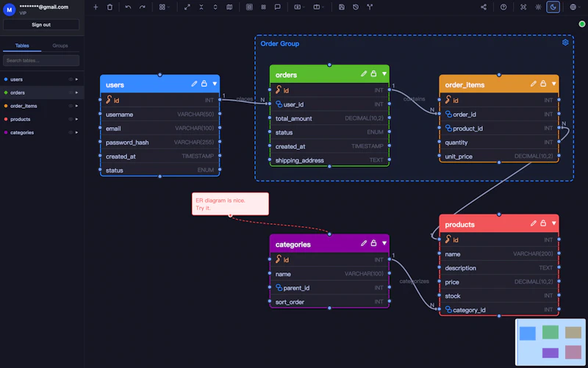Image resolution: width=588 pixels, height=368 pixels.
Task: Edit the products table with pencil icon
Action: (534, 223)
